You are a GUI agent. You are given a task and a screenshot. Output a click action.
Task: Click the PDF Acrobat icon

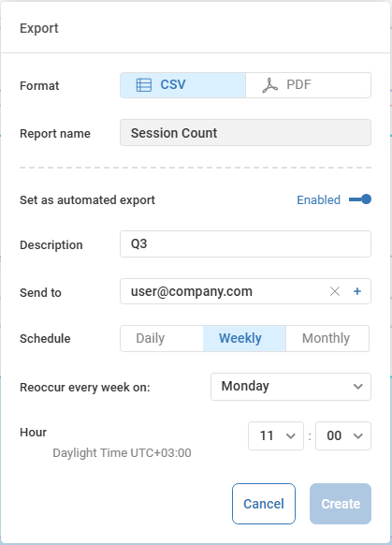coord(269,85)
